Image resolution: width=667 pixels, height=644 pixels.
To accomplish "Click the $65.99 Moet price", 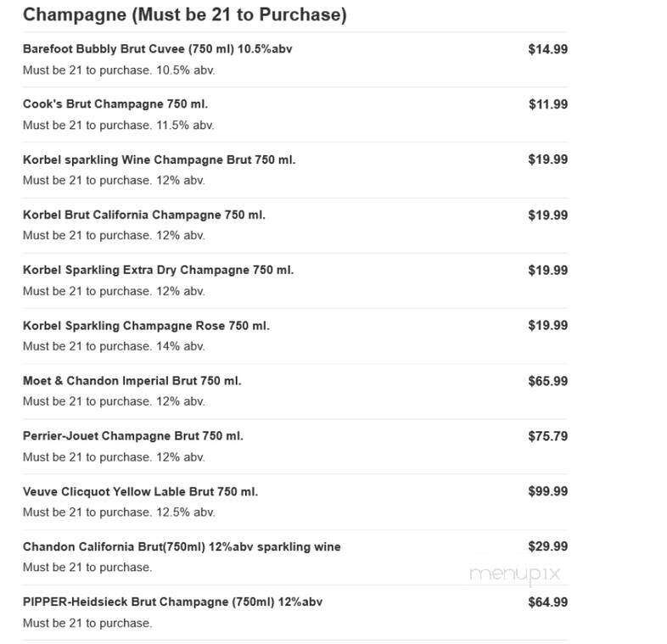I will 547,381.
